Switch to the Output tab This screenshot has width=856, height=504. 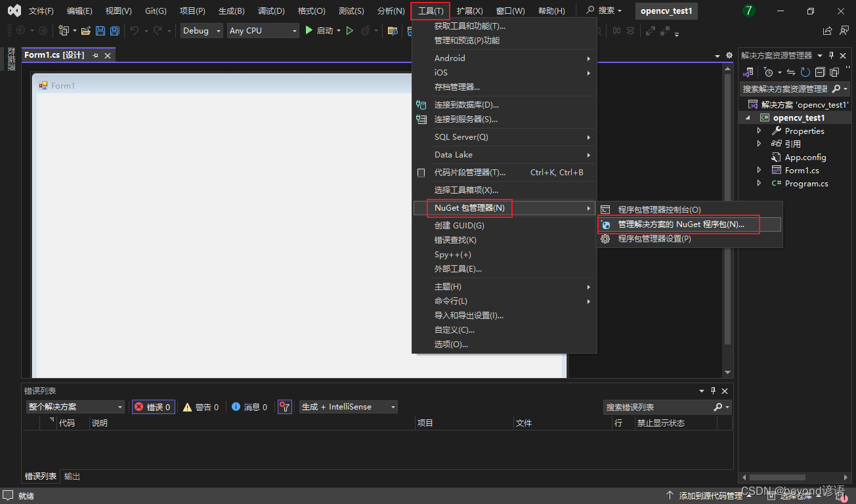coord(72,476)
